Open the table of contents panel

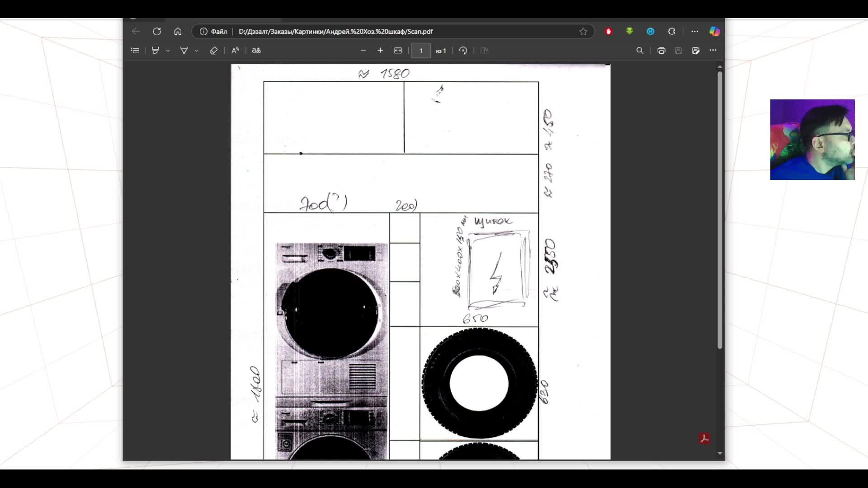(x=135, y=51)
